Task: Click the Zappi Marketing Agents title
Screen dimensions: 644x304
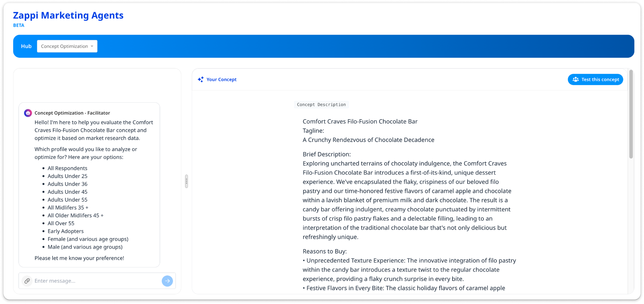Action: point(68,15)
